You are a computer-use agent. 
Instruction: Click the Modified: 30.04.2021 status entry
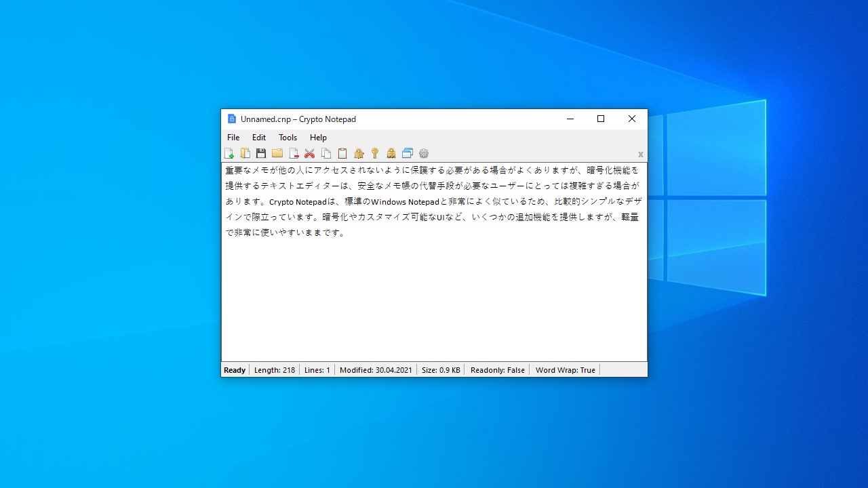(376, 370)
